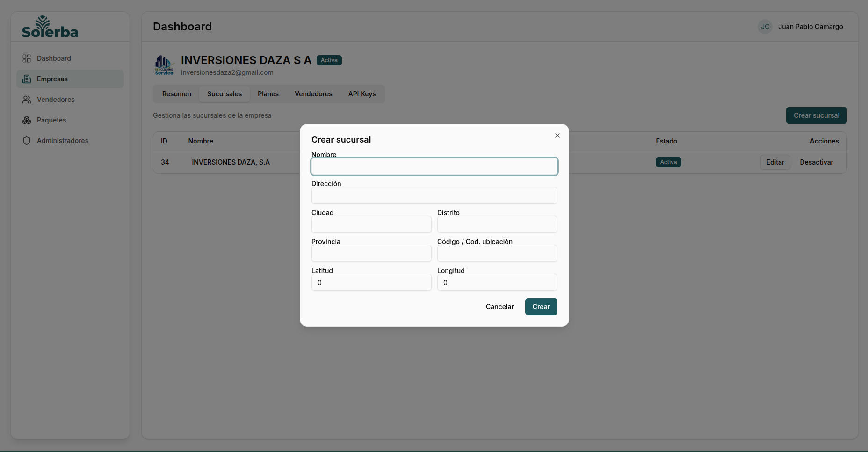Viewport: 868px width, 452px height.
Task: Click the Vendedores people icon
Action: (27, 100)
